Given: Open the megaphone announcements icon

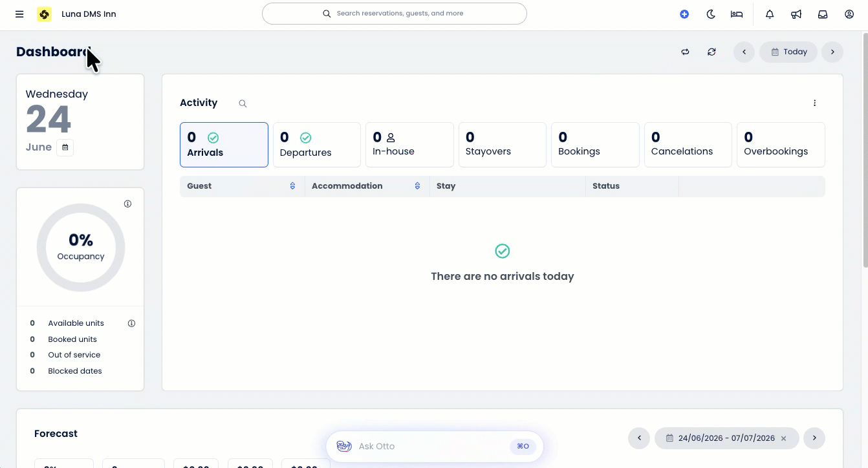Looking at the screenshot, I should [x=796, y=14].
